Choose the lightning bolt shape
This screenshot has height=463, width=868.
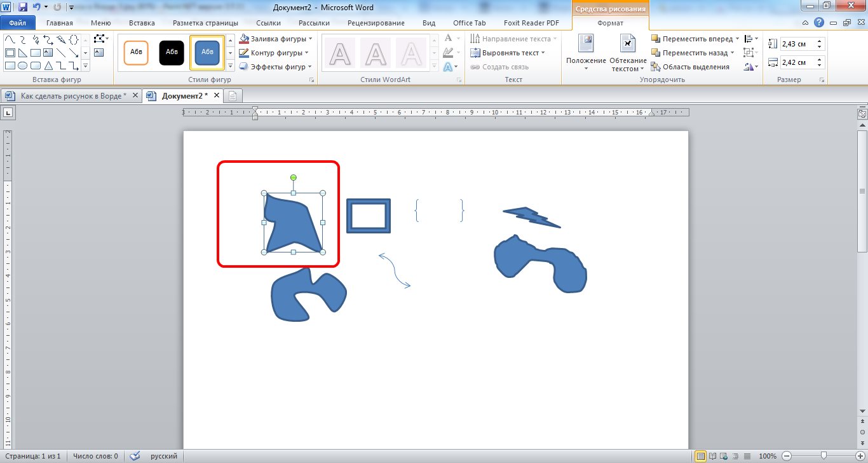(61, 39)
